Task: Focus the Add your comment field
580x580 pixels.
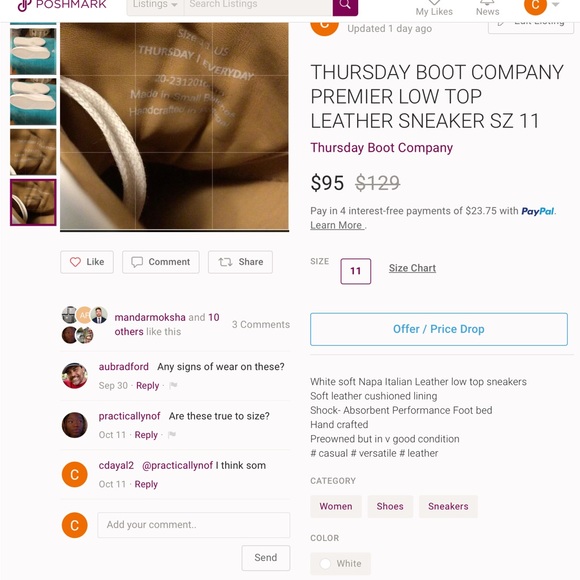Action: (x=193, y=525)
